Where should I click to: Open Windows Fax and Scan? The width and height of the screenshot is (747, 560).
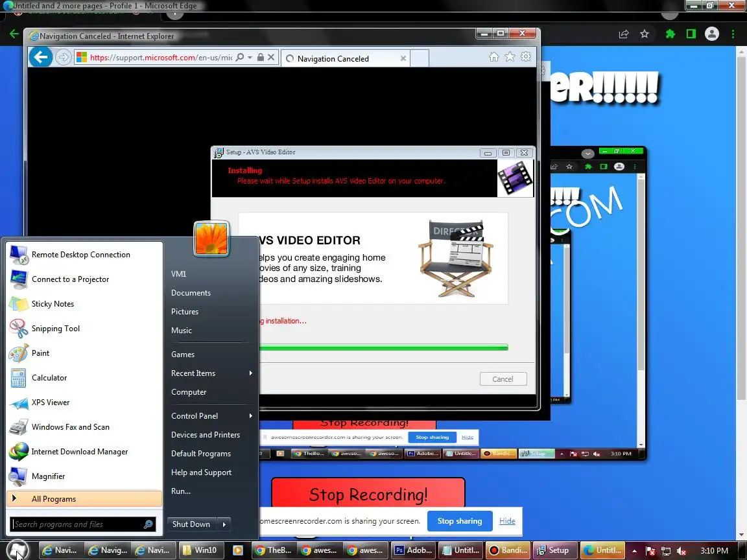point(85,427)
